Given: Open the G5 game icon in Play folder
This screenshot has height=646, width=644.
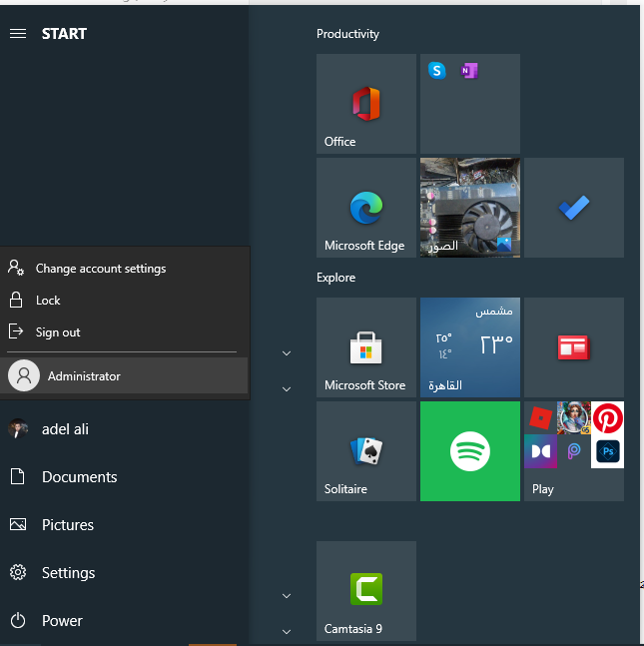Looking at the screenshot, I should 574,417.
